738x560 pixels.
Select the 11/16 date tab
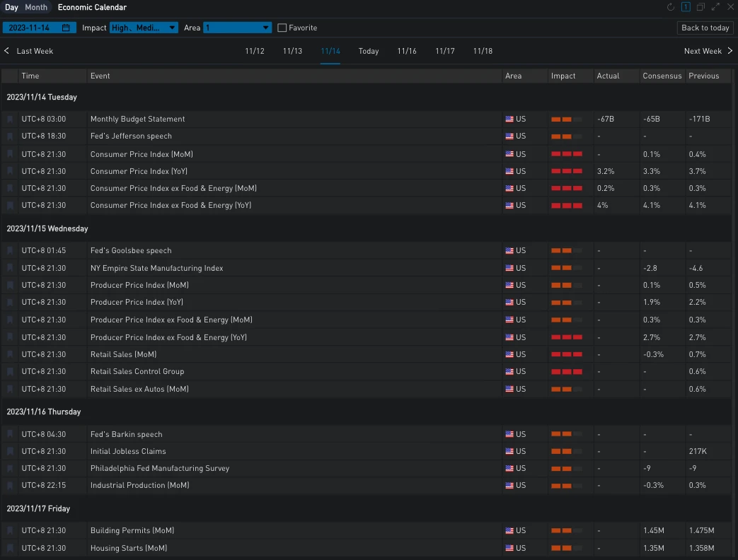tap(407, 51)
